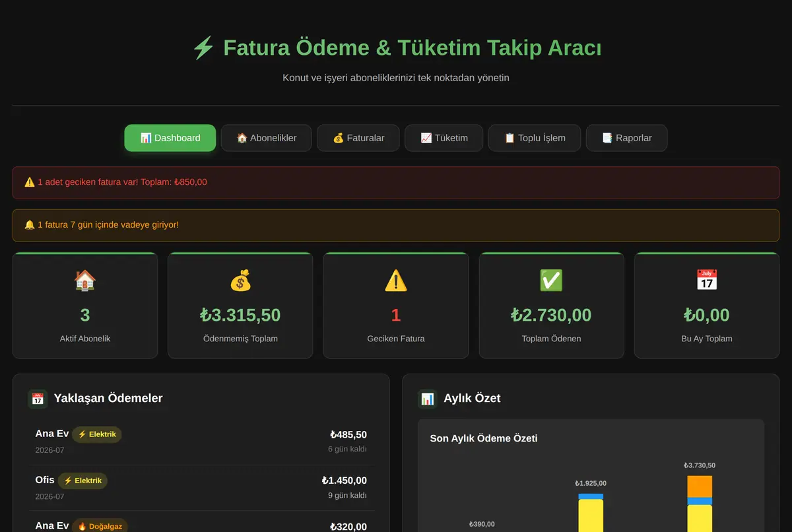Click the orange segment of the tallest bar
The width and height of the screenshot is (792, 532).
(700, 486)
